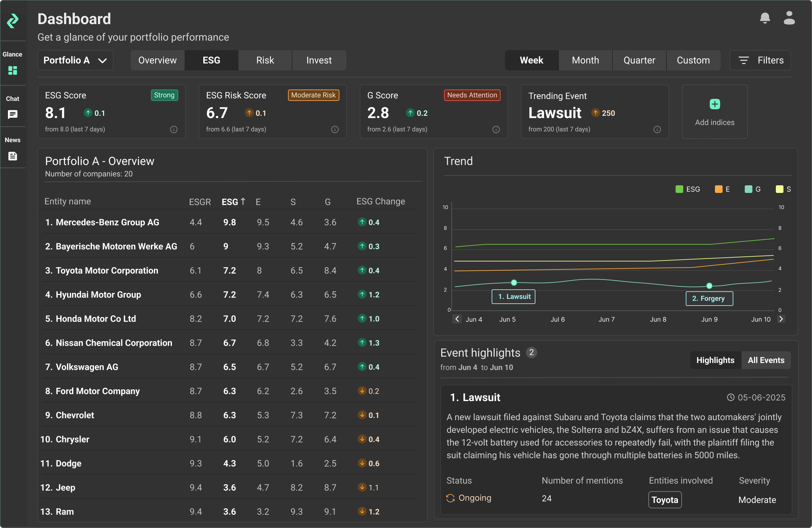812x528 pixels.
Task: Click the Trending Event info icon
Action: click(x=657, y=129)
